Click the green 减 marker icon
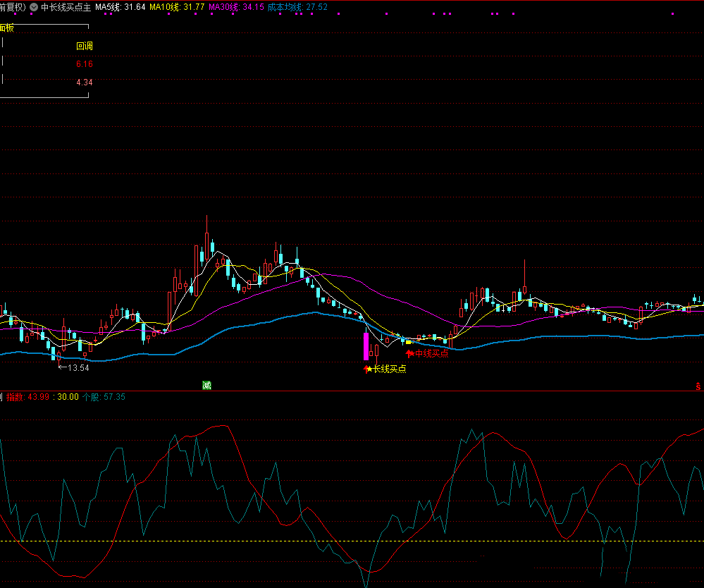 [206, 385]
